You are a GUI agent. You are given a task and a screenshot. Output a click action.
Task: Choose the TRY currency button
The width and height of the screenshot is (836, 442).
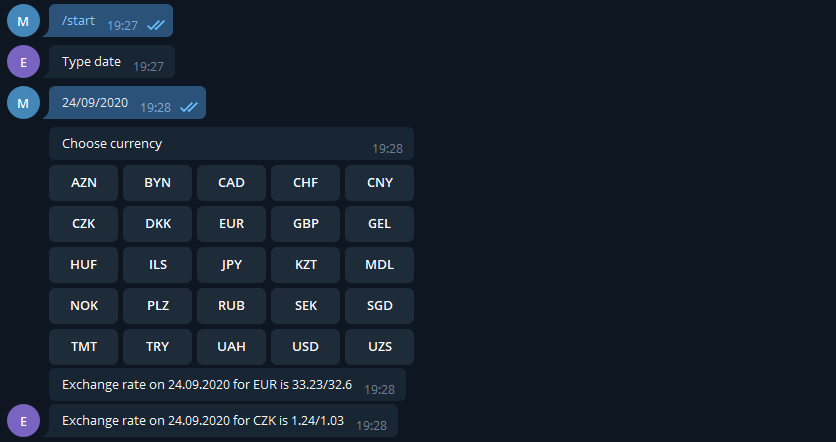(158, 347)
